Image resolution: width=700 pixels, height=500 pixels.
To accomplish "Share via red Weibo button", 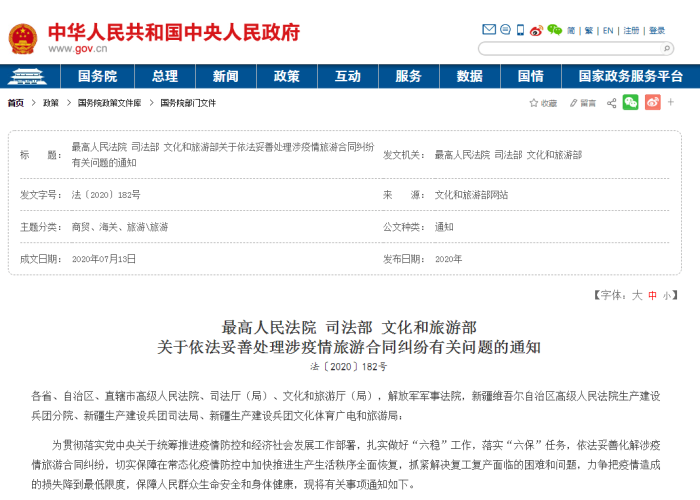I will (653, 102).
